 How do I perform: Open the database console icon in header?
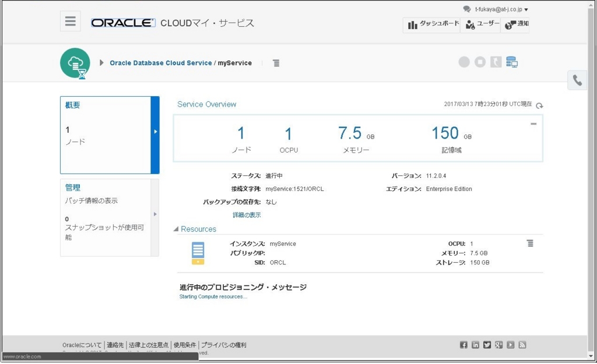point(512,62)
